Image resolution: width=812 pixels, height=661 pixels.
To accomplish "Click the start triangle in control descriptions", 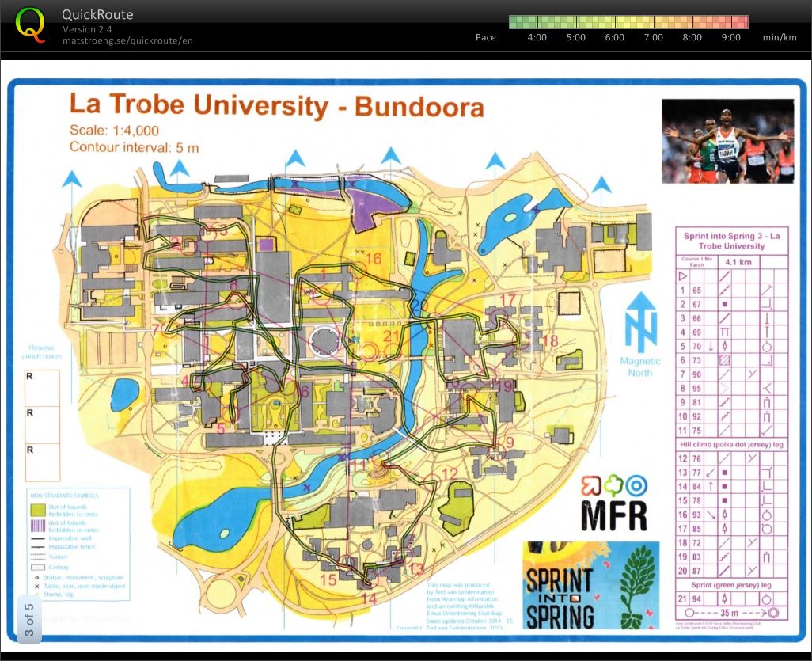I will tap(682, 276).
